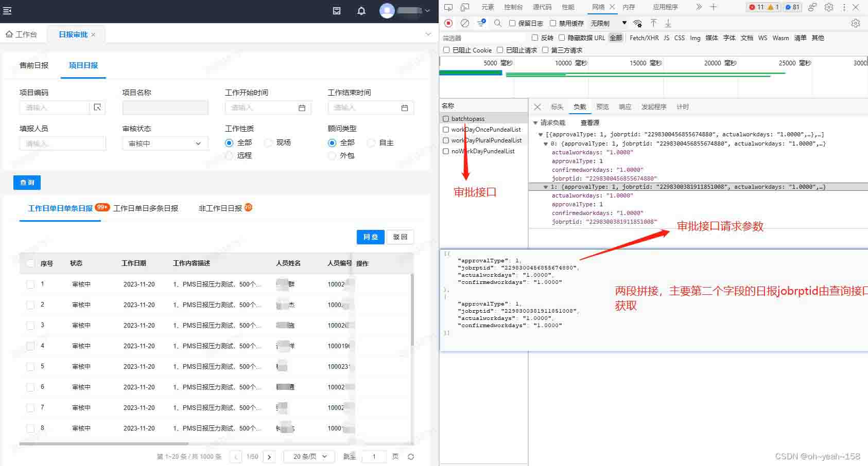Import HAR file upload arrow icon
The height and width of the screenshot is (466, 868).
tap(653, 23)
